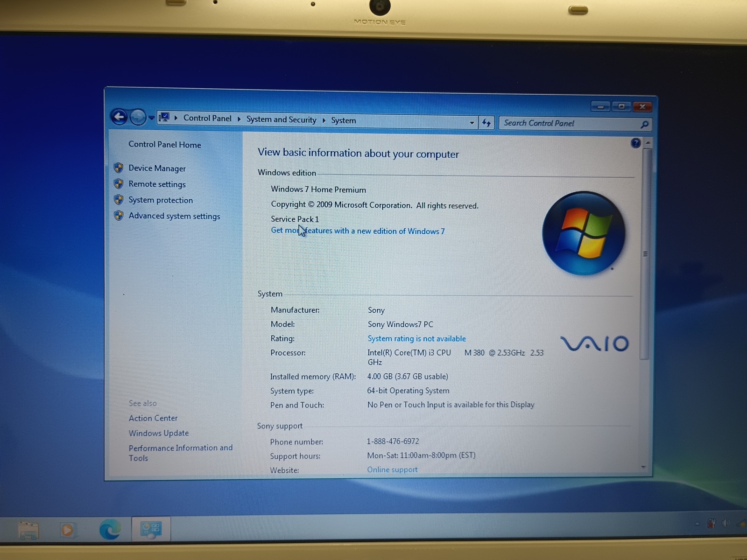
Task: Click the 64-bit Operating System value
Action: click(408, 391)
